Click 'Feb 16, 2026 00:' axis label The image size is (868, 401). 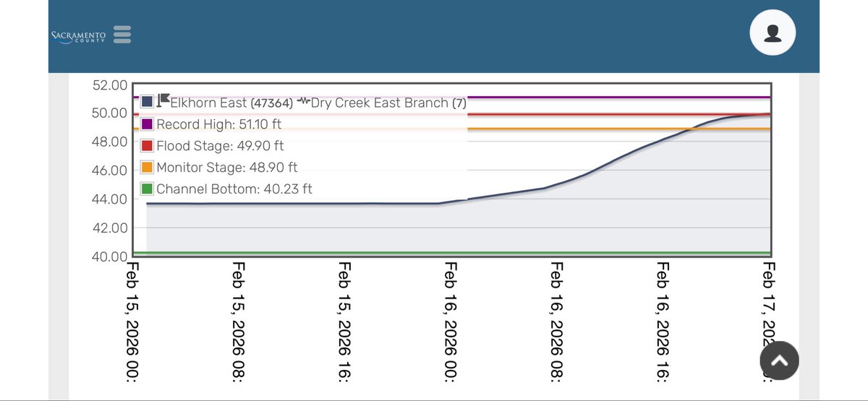point(450,322)
